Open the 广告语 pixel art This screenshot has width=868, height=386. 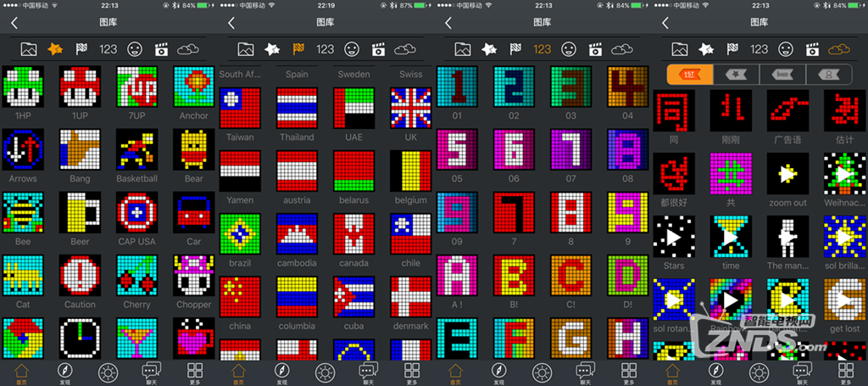(787, 111)
